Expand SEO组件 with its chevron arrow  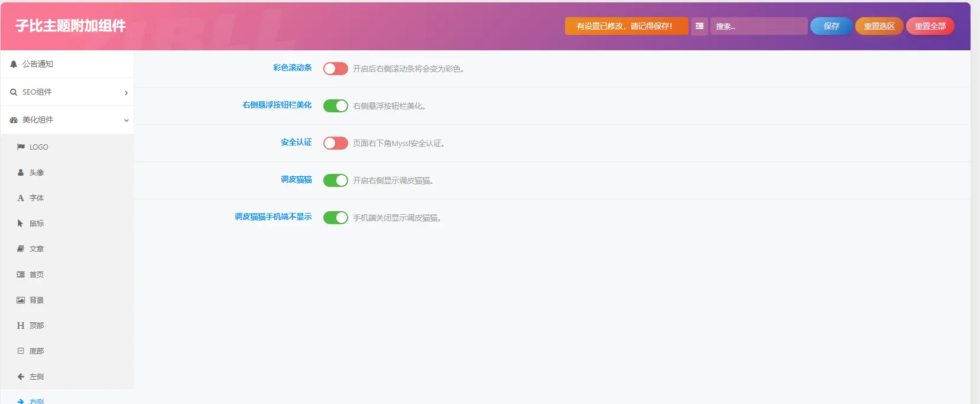tap(126, 92)
